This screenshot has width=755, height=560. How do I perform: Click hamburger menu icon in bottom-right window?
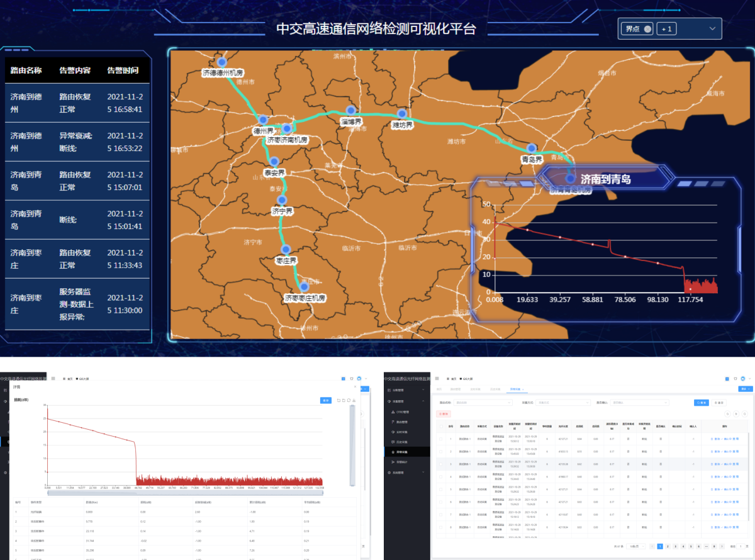coord(437,378)
